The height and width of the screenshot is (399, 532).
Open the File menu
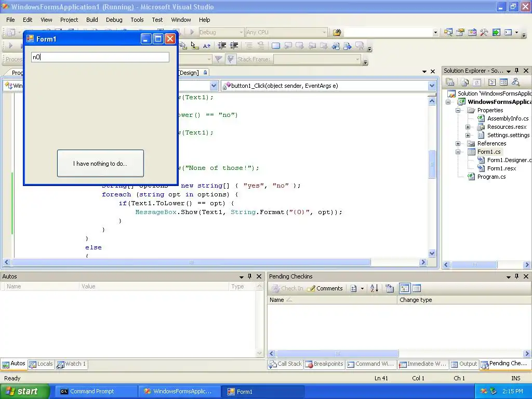tap(10, 20)
